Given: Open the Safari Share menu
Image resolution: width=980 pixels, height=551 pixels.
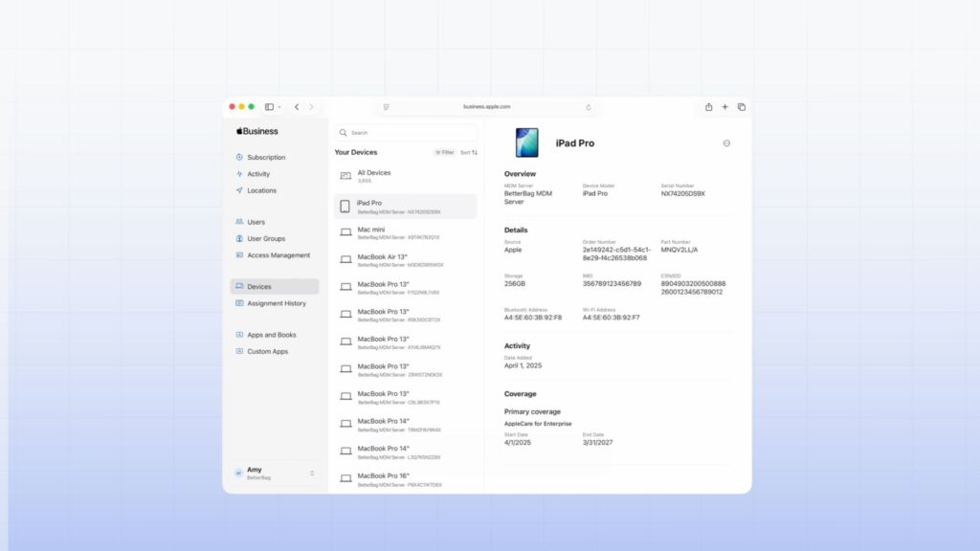Looking at the screenshot, I should pyautogui.click(x=709, y=107).
